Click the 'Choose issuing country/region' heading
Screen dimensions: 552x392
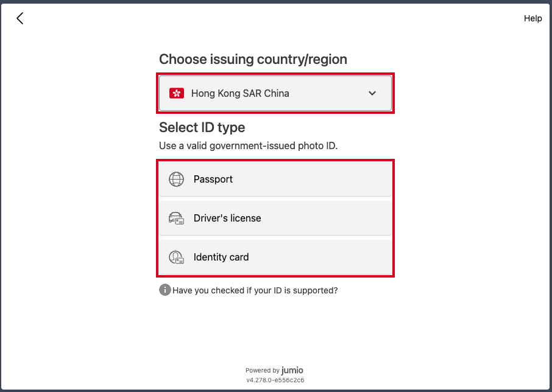(x=253, y=59)
